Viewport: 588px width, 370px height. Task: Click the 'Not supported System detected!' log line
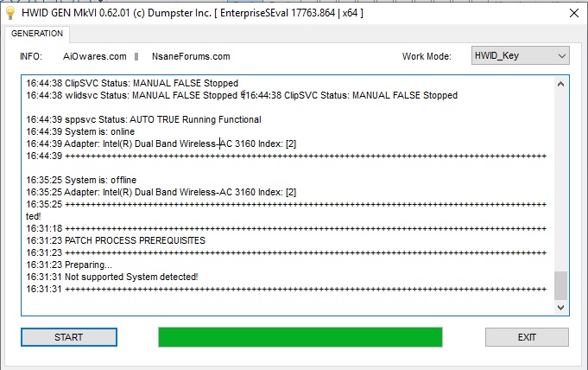[112, 277]
